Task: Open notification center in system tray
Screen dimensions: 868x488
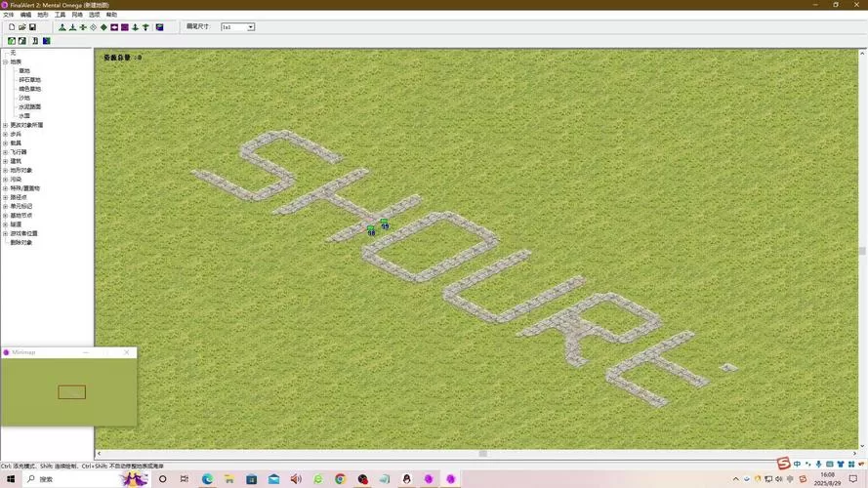Action: (x=853, y=479)
